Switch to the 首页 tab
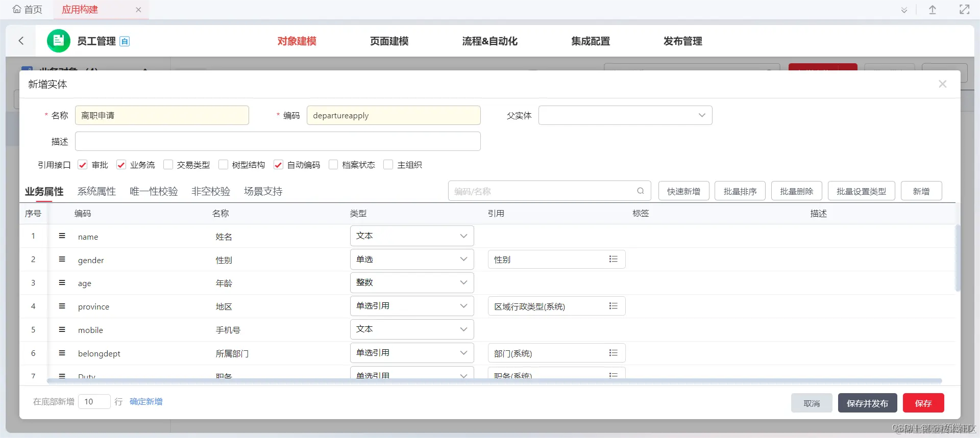The height and width of the screenshot is (438, 980). click(x=28, y=10)
